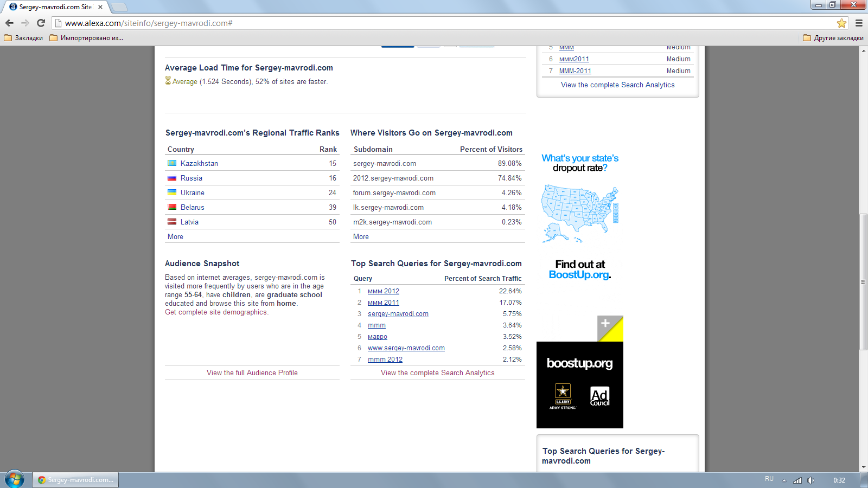Screen dimensions: 868x488
Task: Switch the RU language indicator
Action: coord(769,479)
